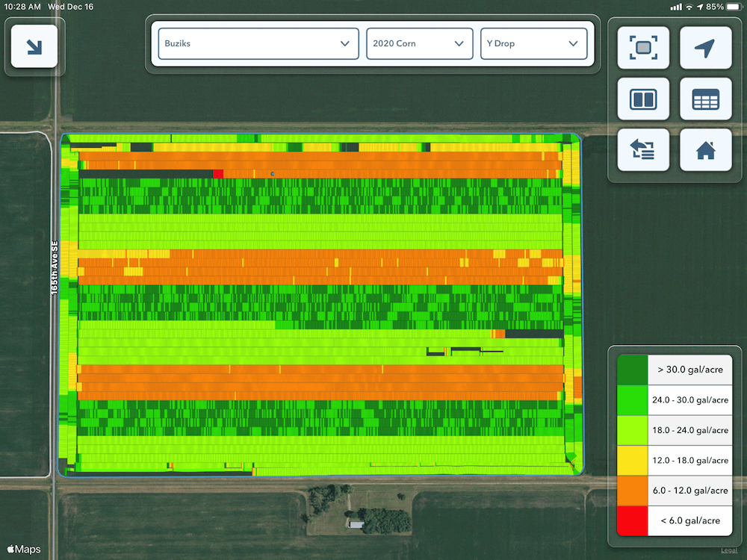This screenshot has width=747, height=560.
Task: Select the red <6.0 gal/acre swatch
Action: point(632,520)
